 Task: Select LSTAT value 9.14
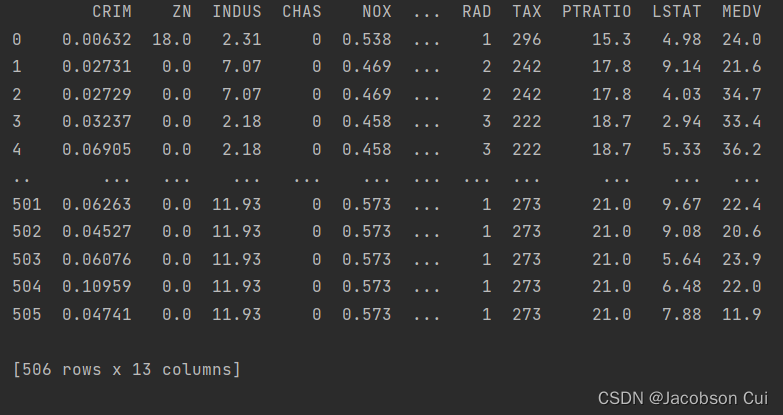click(681, 67)
